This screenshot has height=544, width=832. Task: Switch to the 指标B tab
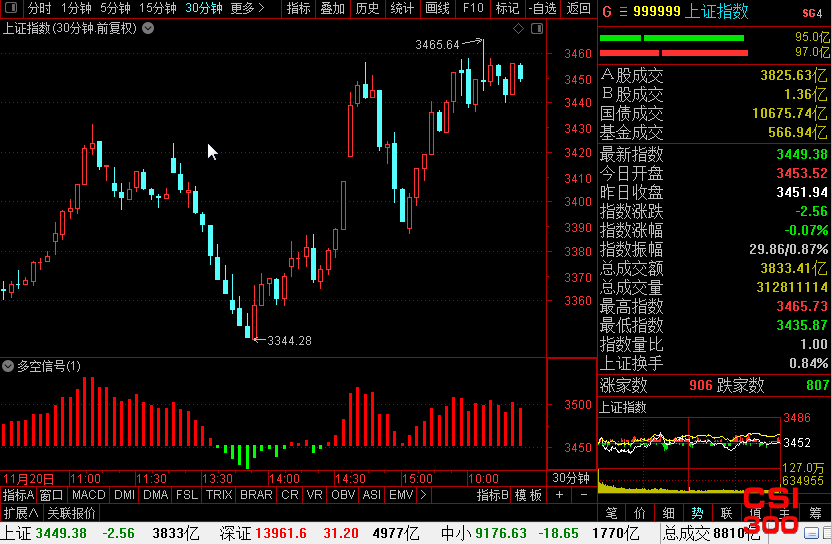coord(493,495)
